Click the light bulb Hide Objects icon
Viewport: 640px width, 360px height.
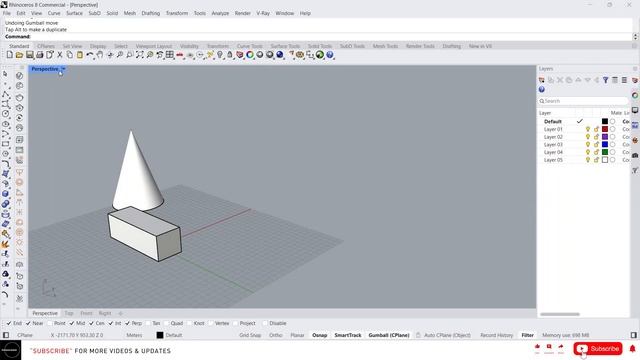(220, 55)
